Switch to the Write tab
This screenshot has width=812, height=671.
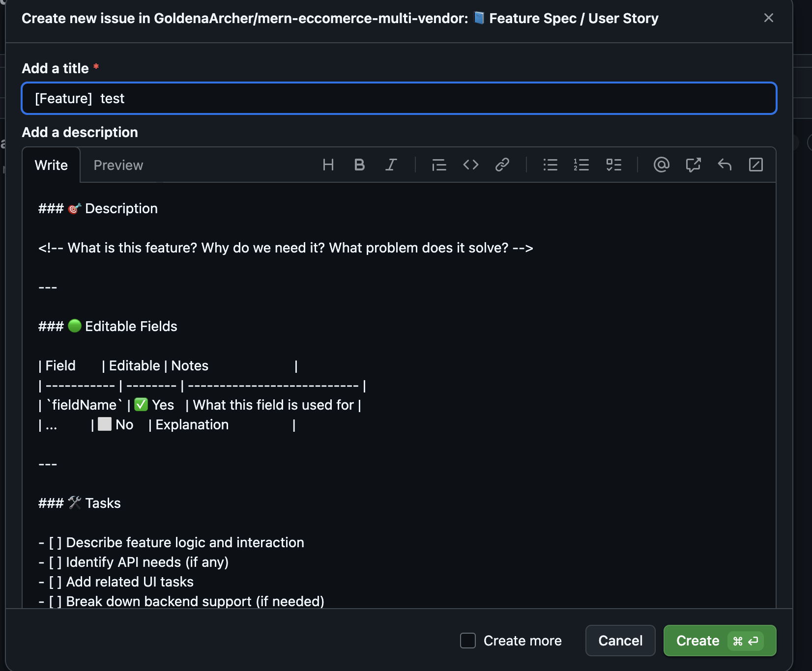point(51,165)
